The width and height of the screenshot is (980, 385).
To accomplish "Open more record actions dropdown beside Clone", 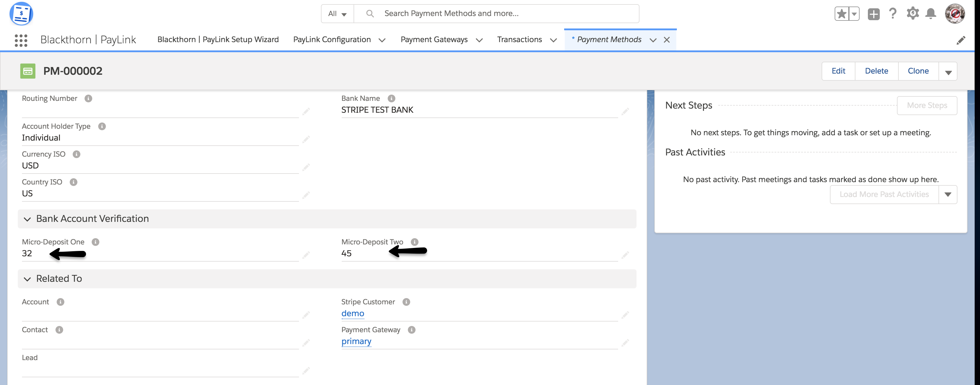I will pos(948,71).
